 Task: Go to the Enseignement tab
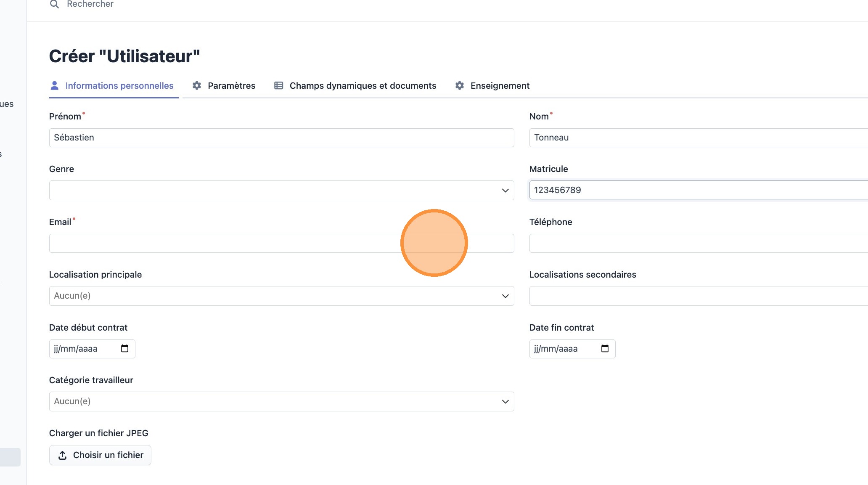500,86
